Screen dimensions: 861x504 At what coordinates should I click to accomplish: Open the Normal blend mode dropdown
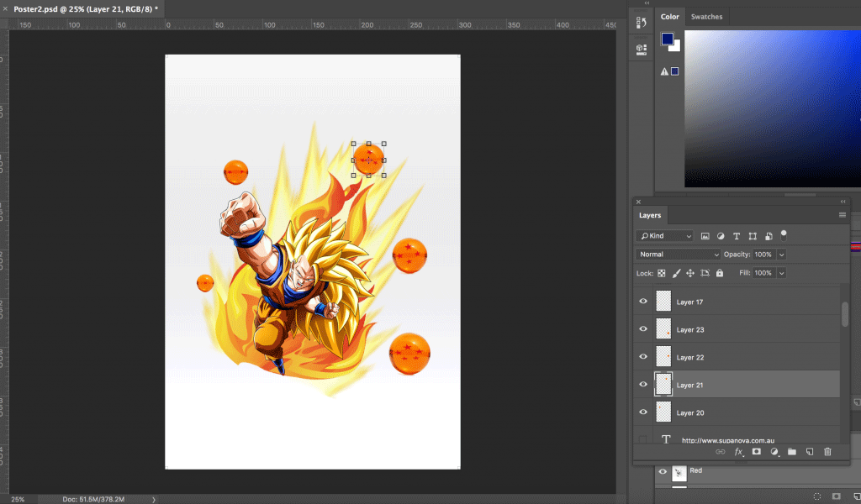coord(679,255)
